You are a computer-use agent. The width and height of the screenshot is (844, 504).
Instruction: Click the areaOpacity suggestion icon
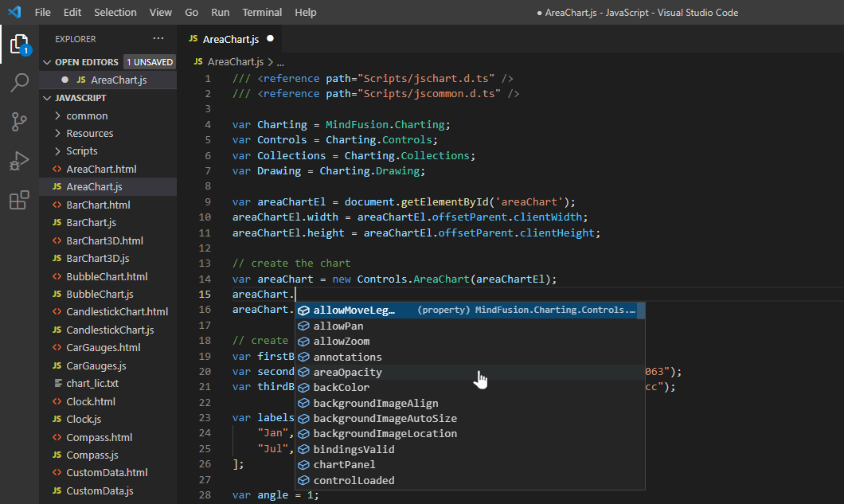(x=303, y=372)
